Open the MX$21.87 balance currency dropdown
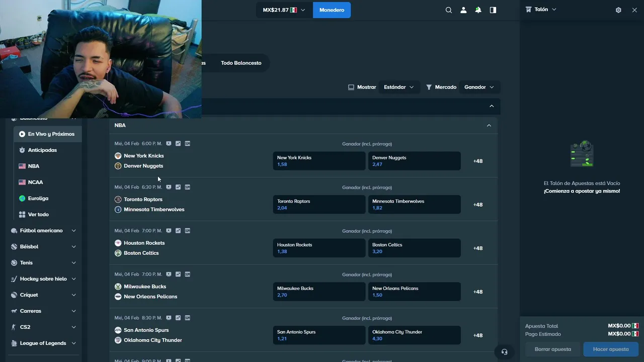 coord(284,10)
